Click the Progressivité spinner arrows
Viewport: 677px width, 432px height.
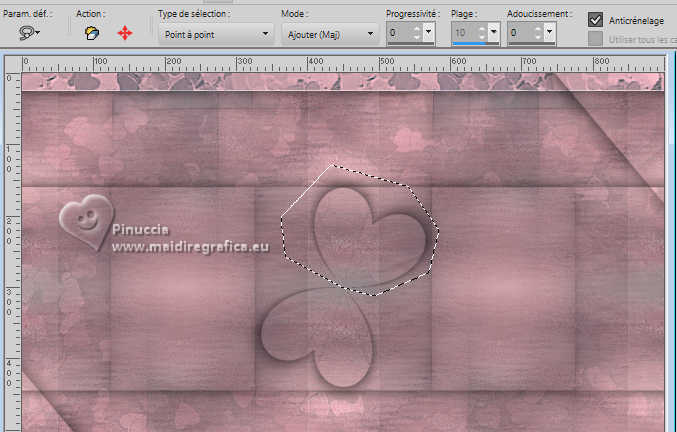[x=417, y=32]
